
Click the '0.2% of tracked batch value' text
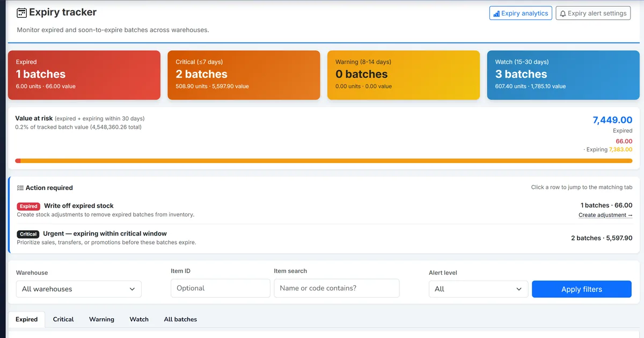click(x=78, y=127)
